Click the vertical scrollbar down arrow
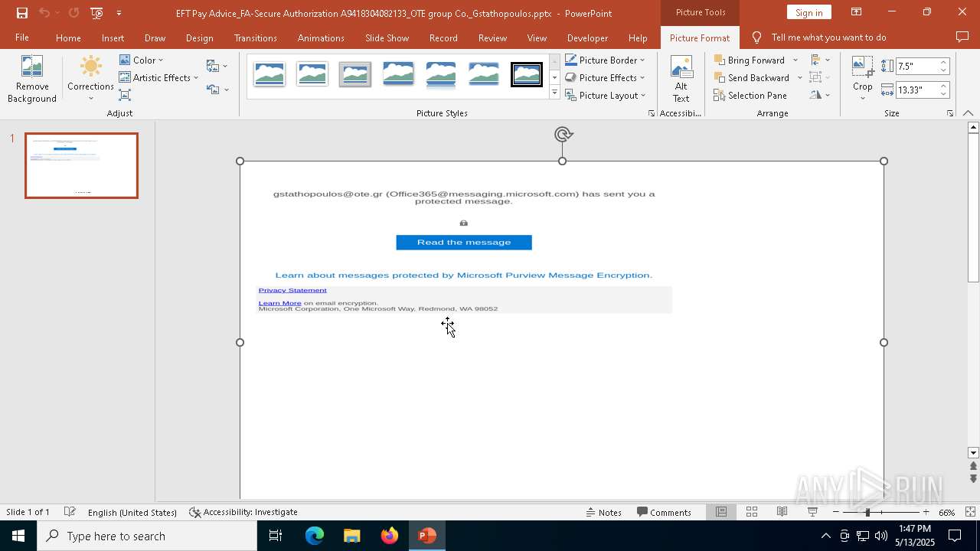 (x=973, y=453)
